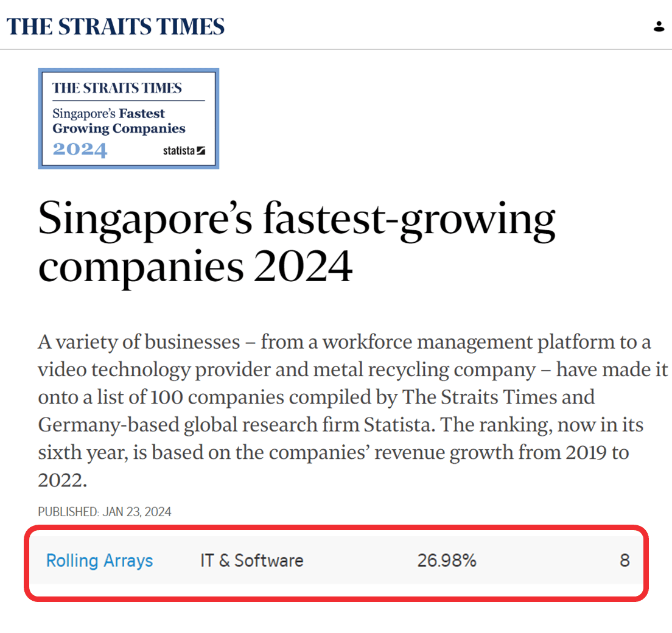Select the IT & Software industry cell
672x633 pixels.
coord(251,561)
